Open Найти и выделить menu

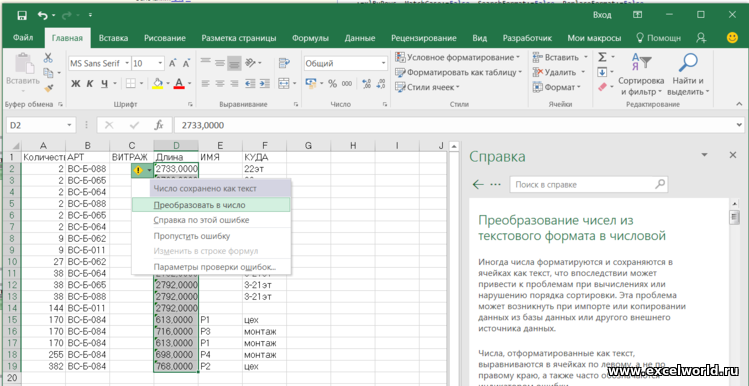(688, 74)
